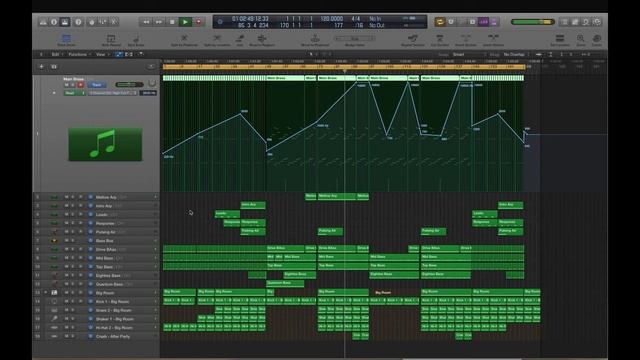Toggle the purple Count-in button
640x360 pixels.
pyautogui.click(x=483, y=22)
